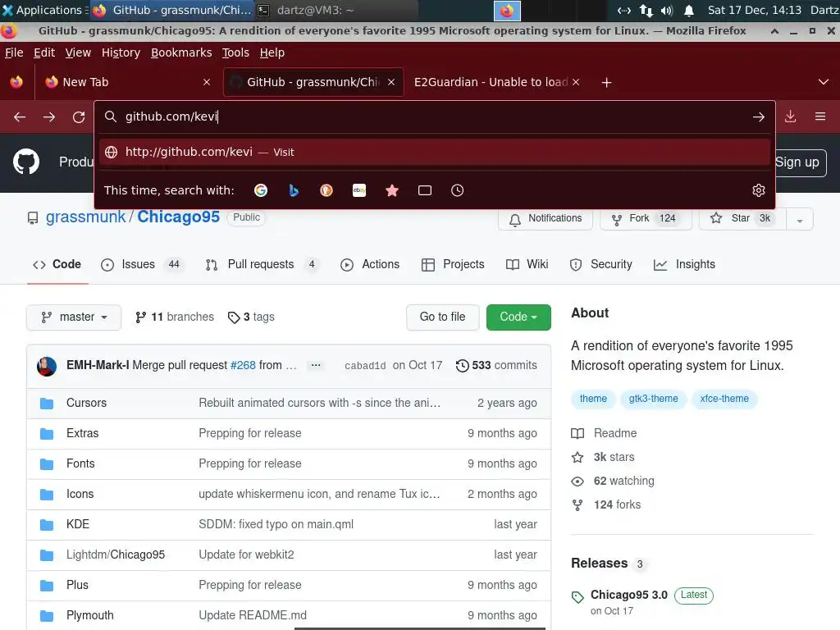
Task: Search history using the clock icon
Action: [458, 190]
